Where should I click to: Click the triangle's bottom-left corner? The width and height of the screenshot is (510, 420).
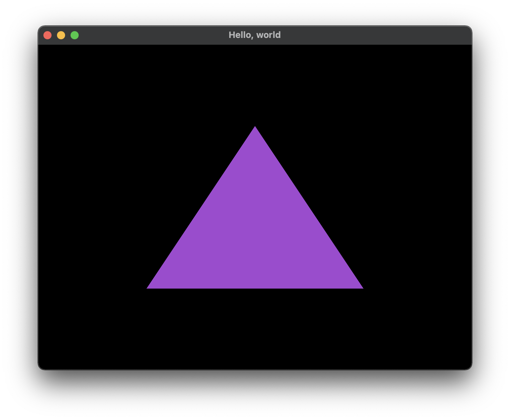(149, 286)
